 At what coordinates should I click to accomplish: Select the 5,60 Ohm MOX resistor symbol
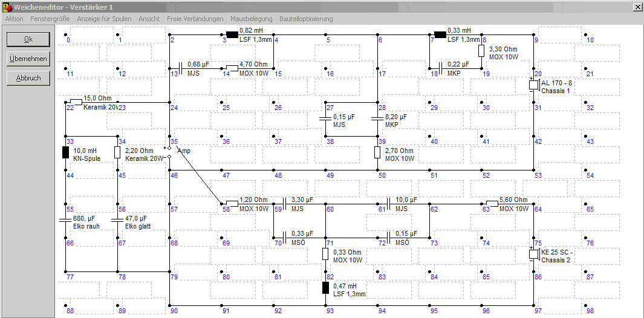coord(492,203)
